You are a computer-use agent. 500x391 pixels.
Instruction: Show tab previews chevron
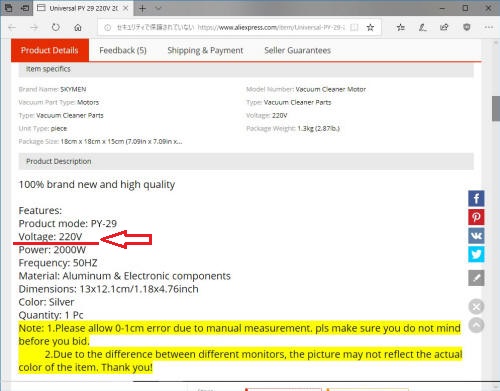158,8
